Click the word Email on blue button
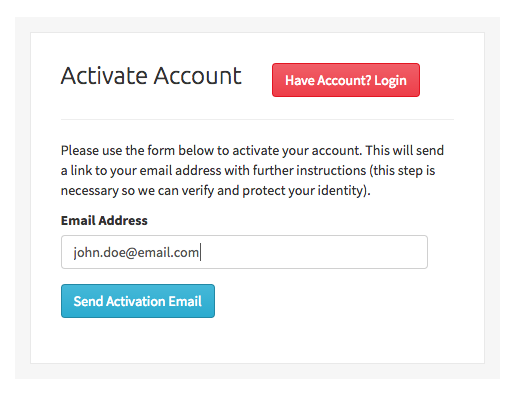Screen dimensions: 517x398 [185, 301]
